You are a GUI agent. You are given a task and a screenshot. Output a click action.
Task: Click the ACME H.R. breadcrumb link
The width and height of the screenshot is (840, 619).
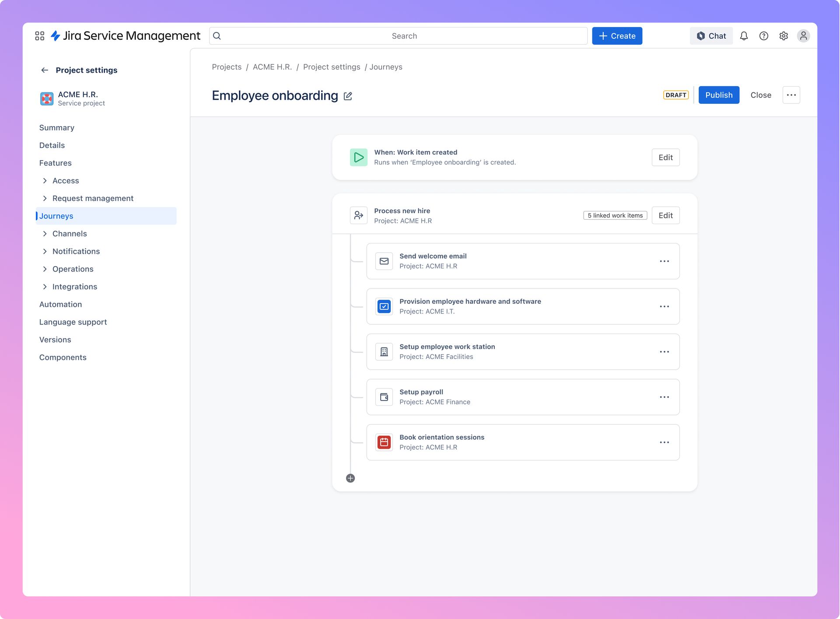click(272, 67)
